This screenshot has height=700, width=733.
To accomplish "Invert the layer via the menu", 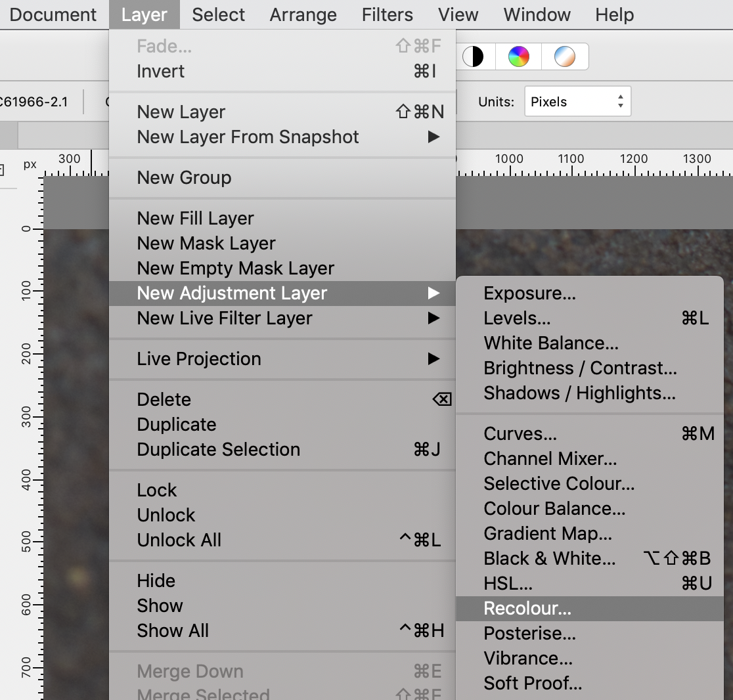I will (x=160, y=71).
